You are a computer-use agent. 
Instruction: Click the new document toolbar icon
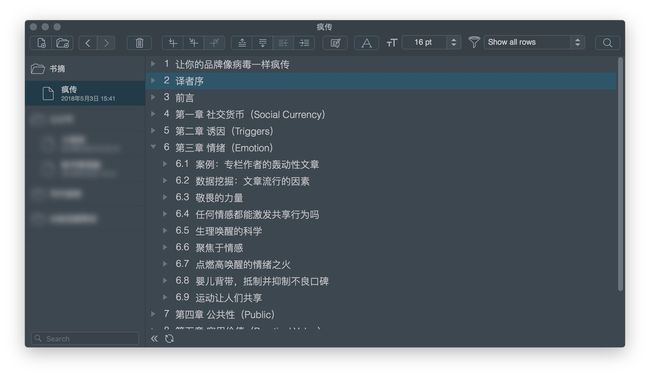pos(41,43)
